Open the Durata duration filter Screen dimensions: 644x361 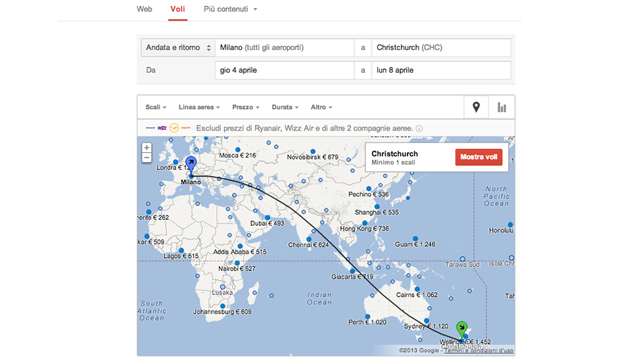tap(285, 107)
